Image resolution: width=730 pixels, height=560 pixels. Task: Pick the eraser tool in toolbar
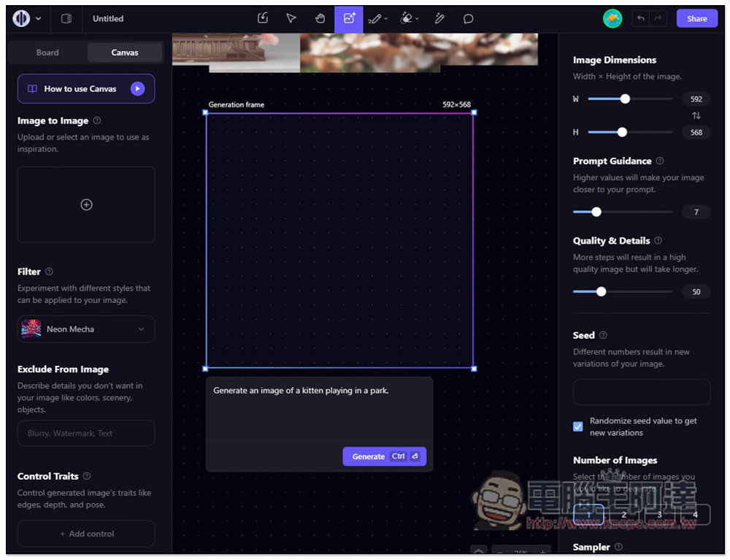[x=407, y=19]
